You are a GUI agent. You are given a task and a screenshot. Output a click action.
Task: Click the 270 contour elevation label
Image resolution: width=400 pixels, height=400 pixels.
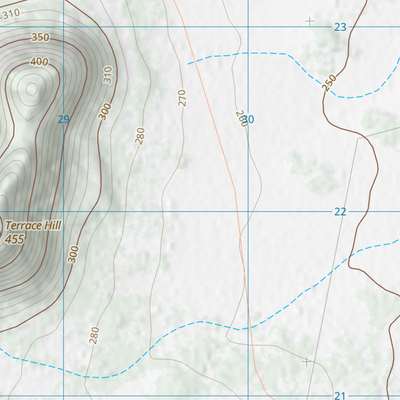[182, 98]
